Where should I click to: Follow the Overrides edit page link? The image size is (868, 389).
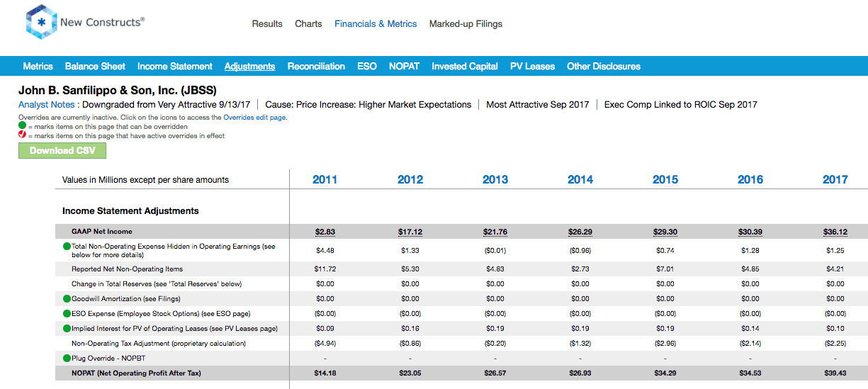[255, 118]
